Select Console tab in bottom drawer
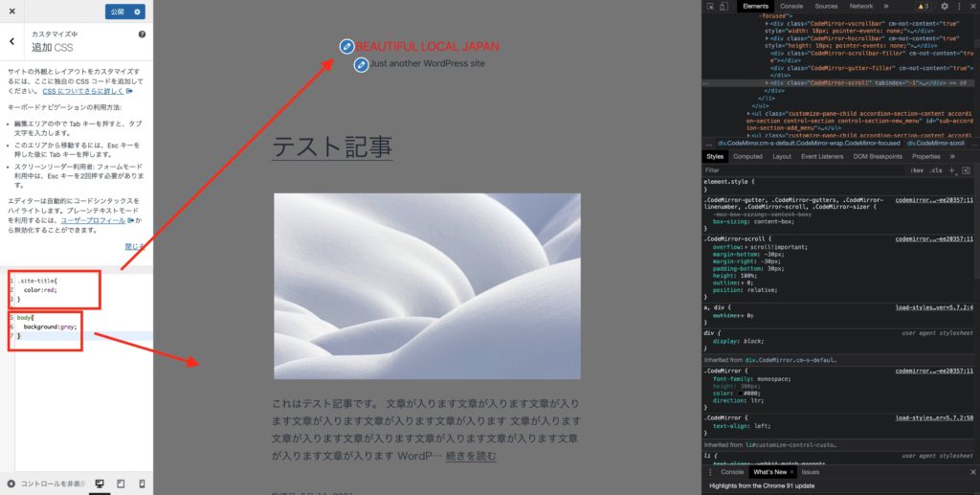This screenshot has height=495, width=980. click(732, 472)
